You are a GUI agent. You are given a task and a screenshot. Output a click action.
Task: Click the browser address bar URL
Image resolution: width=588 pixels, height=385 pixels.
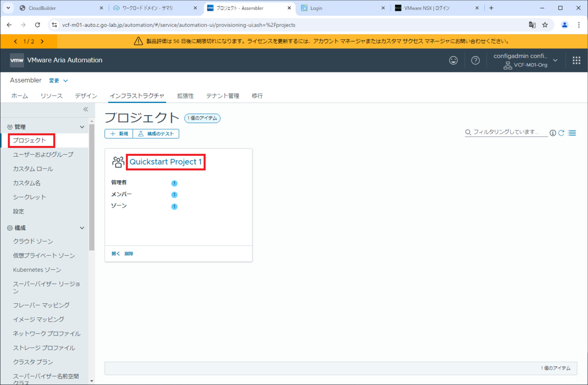pos(179,24)
